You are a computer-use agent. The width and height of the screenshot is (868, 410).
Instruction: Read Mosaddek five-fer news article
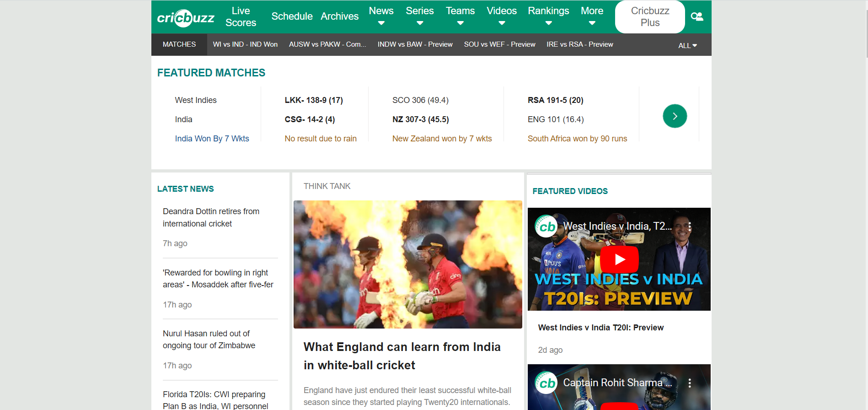pyautogui.click(x=218, y=279)
